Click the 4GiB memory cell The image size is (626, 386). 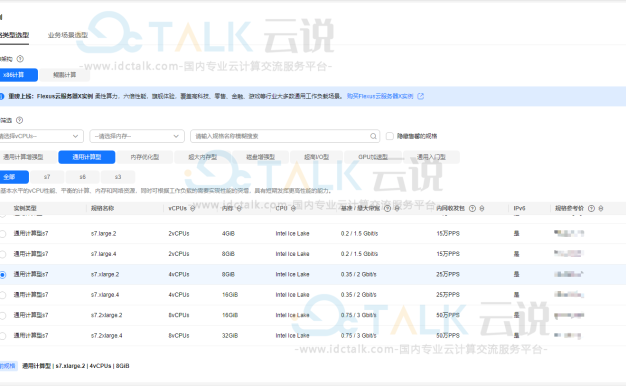pyautogui.click(x=228, y=234)
